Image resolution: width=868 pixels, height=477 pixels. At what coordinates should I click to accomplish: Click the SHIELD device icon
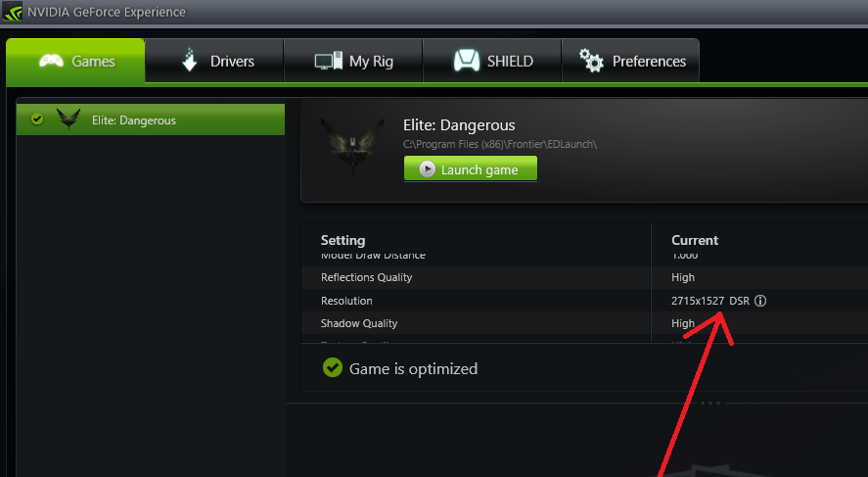[467, 61]
